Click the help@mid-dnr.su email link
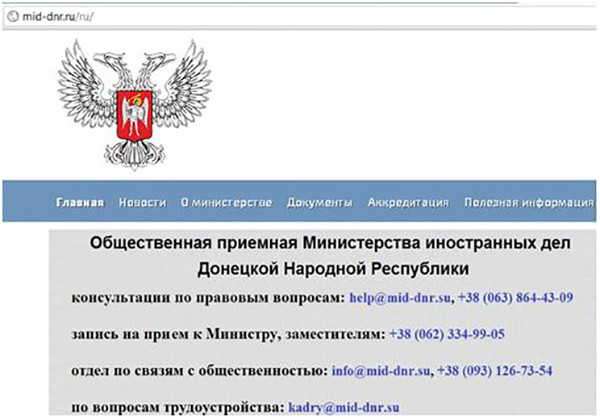Viewport: 600px width, 419px height. (x=397, y=299)
